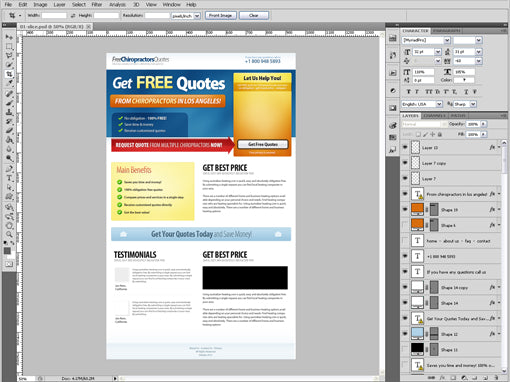This screenshot has height=382, width=510.
Task: Click the lock all layer icon
Action: pos(440,134)
